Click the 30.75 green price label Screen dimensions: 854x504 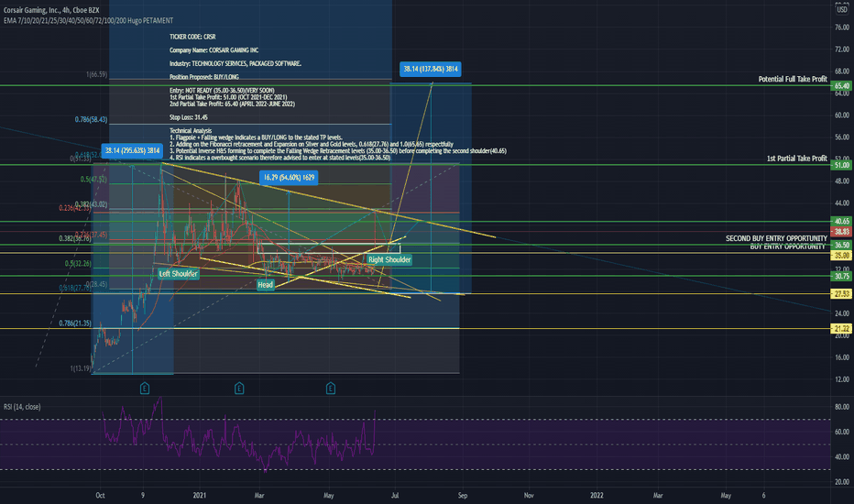841,276
